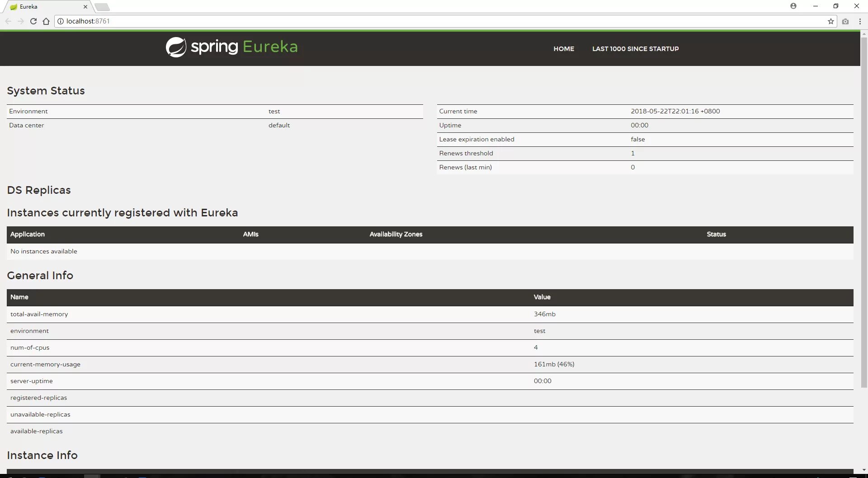868x478 pixels.
Task: Click the camera extension icon
Action: 845,21
